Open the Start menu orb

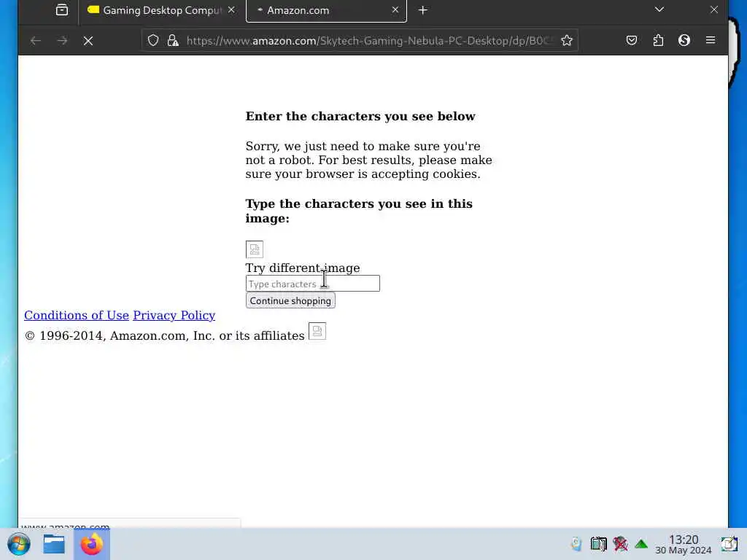point(19,544)
